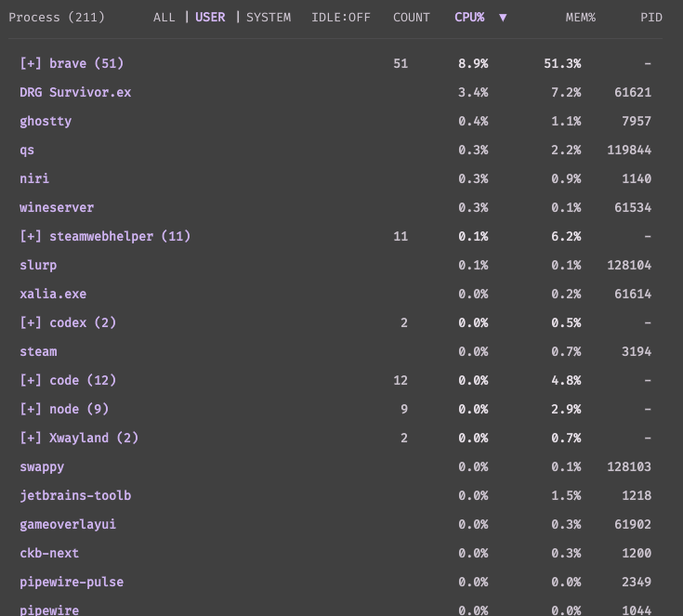683x616 pixels.
Task: Select the jetbrains-toolb process row
Action: (x=335, y=495)
